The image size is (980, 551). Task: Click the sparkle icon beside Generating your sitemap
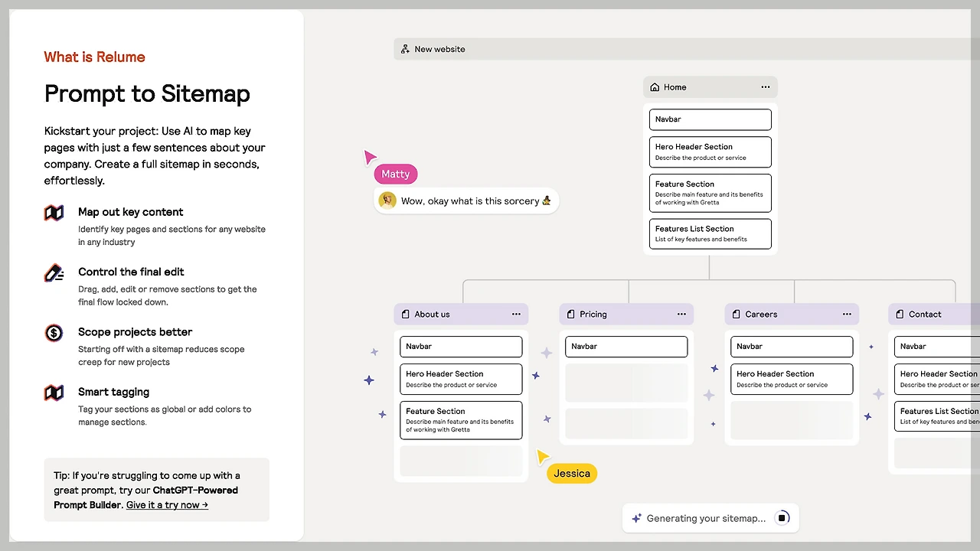pos(636,518)
